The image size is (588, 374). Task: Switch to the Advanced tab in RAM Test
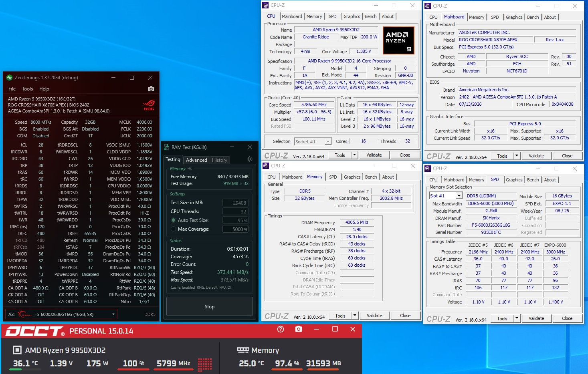196,160
